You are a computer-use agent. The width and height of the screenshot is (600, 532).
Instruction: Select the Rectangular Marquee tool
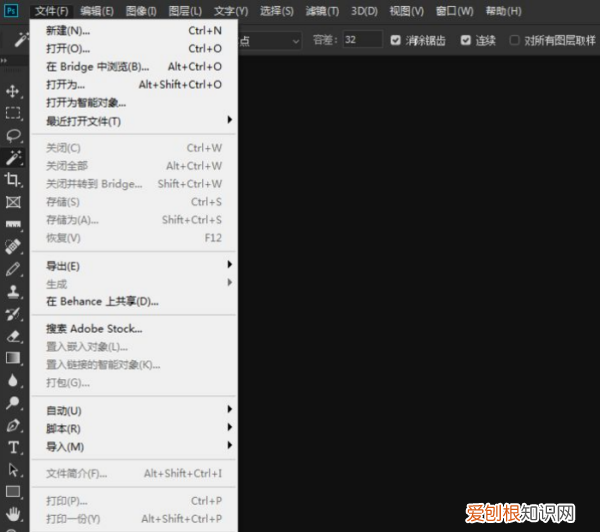[13, 113]
